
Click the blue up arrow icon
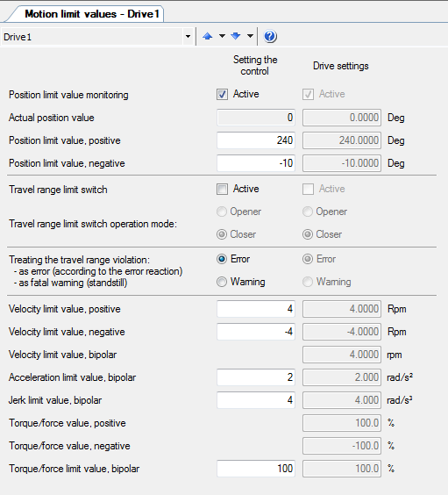click(x=208, y=36)
